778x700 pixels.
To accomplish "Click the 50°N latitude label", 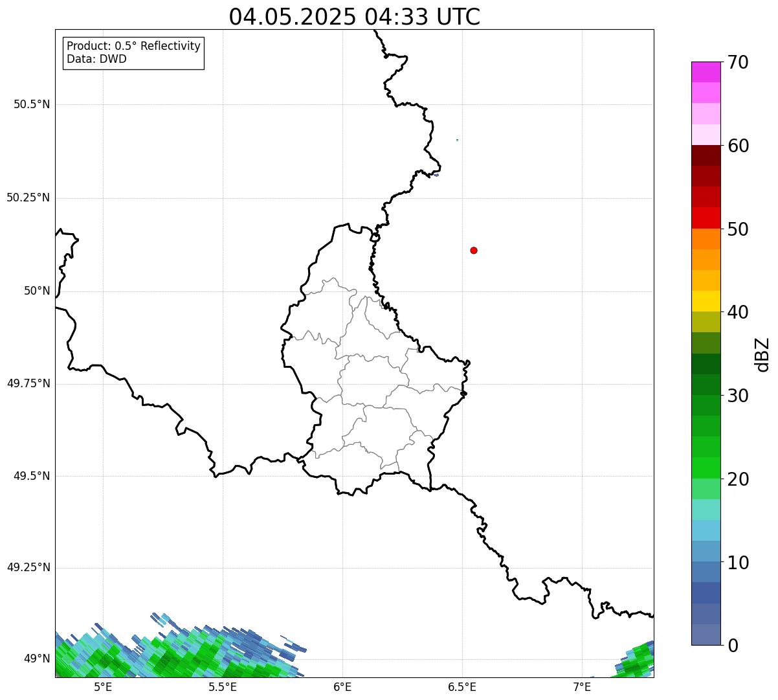I will point(37,291).
